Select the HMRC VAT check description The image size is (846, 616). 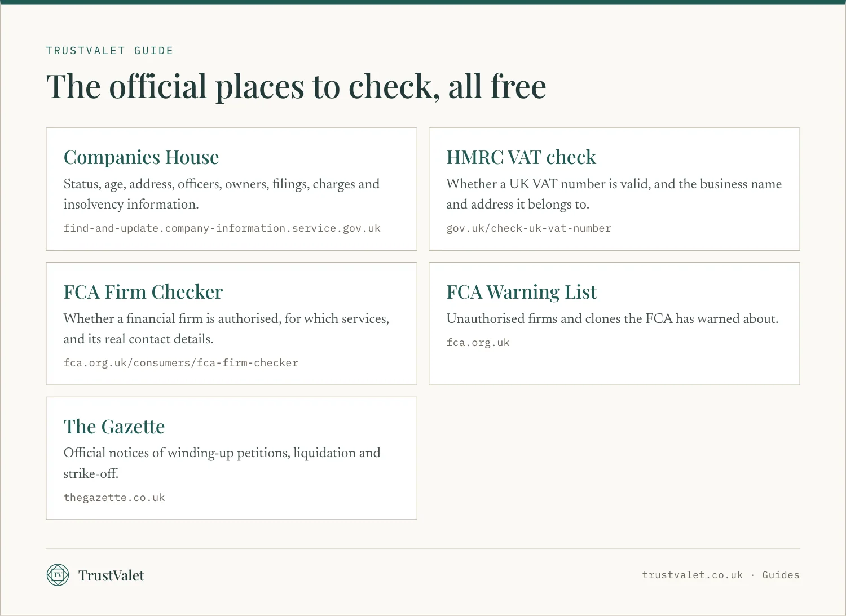pos(614,194)
